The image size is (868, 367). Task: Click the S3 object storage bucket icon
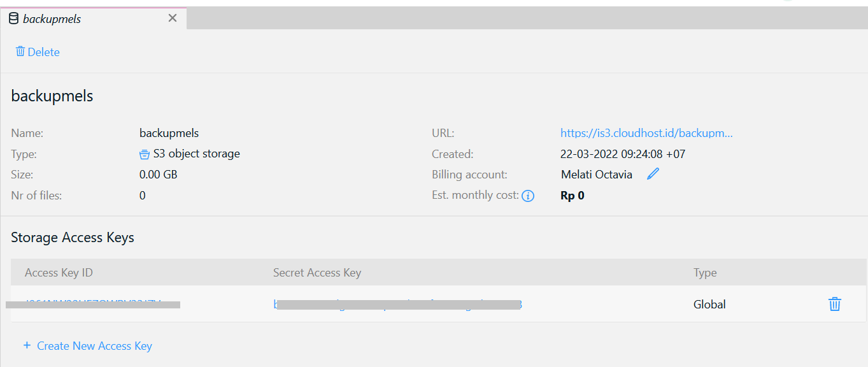point(145,154)
